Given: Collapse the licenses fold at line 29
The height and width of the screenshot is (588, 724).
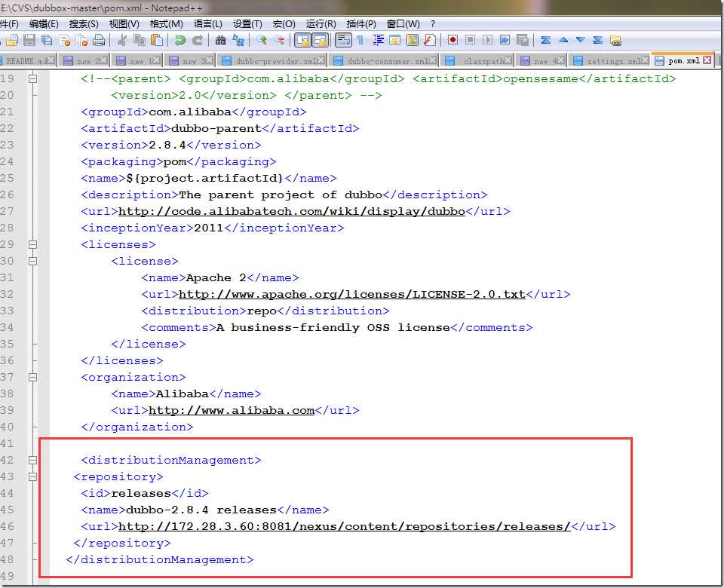Looking at the screenshot, I should click(x=32, y=244).
